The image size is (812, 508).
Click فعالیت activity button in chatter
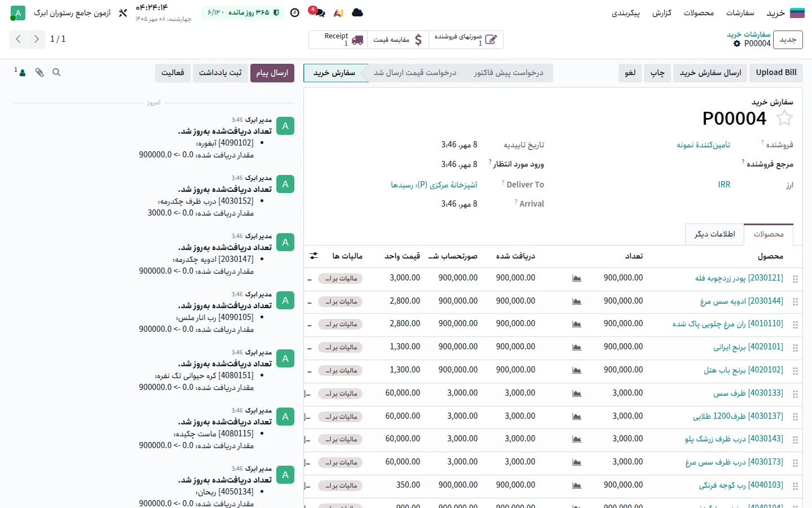pos(173,73)
